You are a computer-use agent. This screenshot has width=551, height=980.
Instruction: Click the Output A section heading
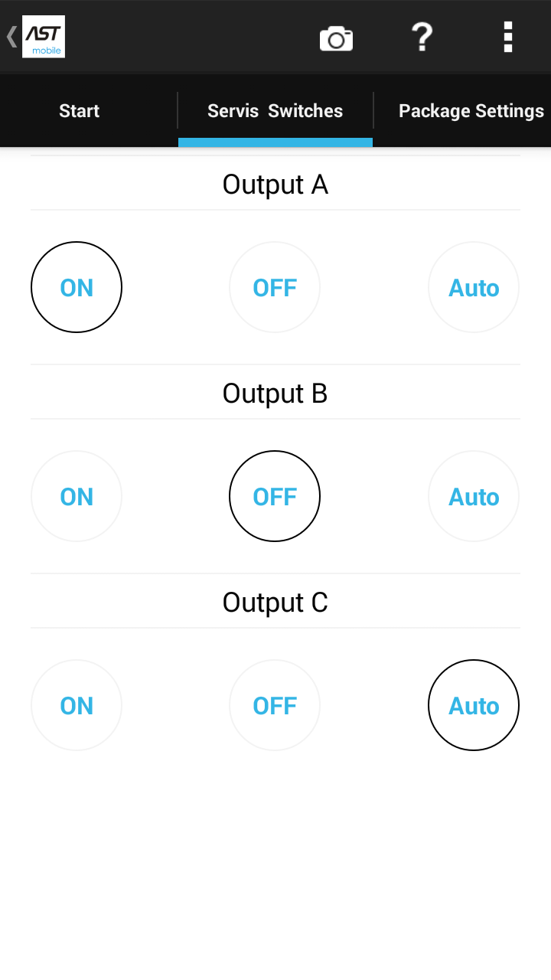[275, 185]
